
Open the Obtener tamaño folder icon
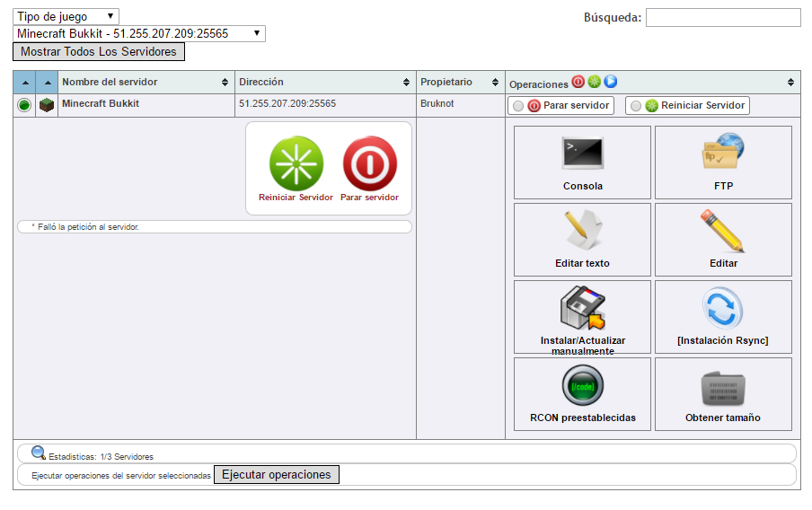click(723, 388)
